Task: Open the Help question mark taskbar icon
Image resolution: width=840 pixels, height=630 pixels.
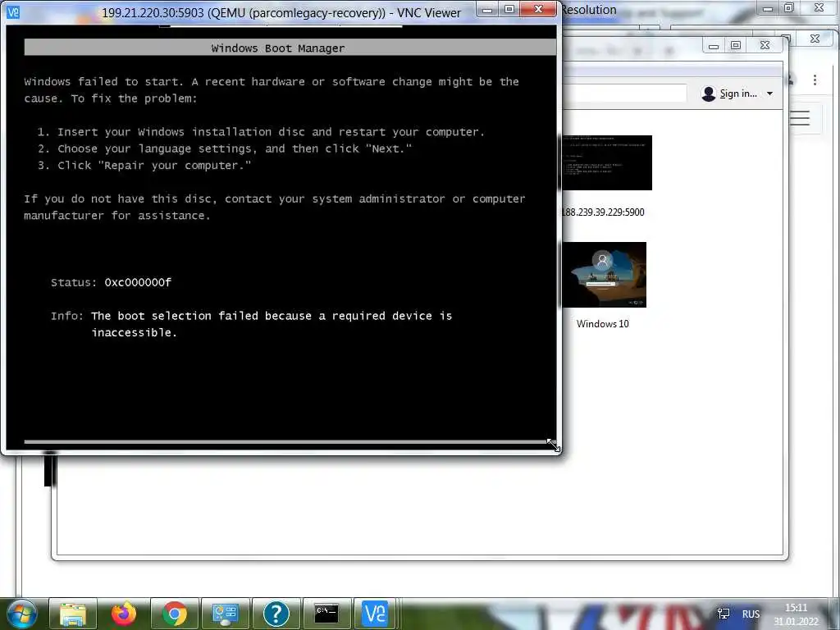Action: point(276,614)
